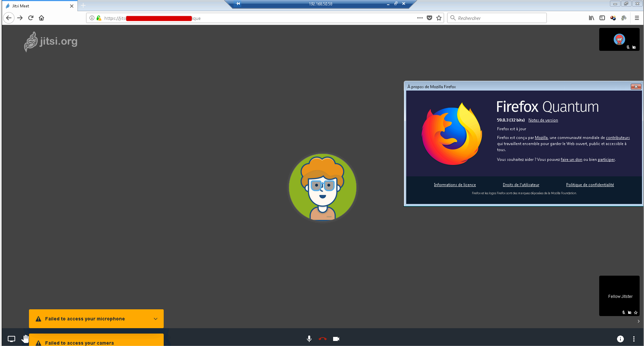
Task: Close the À propos de Mozilla Firefox dialog
Action: tap(636, 86)
